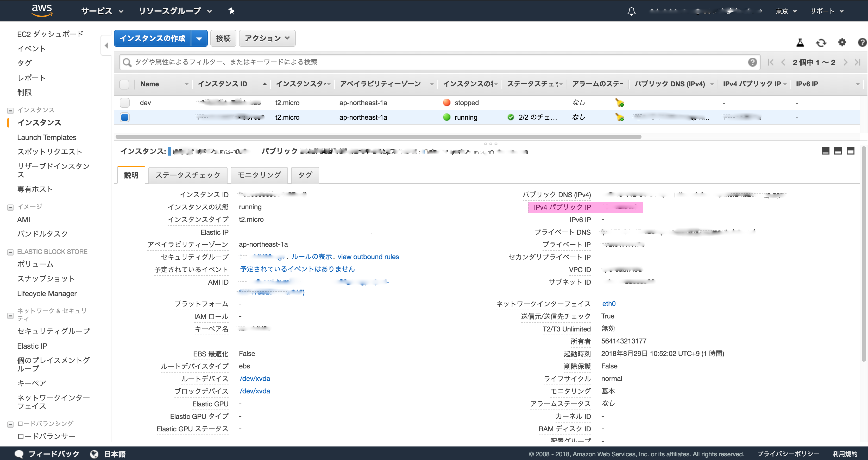This screenshot has width=868, height=460.
Task: Switch to the ステータスチェック tab
Action: click(188, 175)
